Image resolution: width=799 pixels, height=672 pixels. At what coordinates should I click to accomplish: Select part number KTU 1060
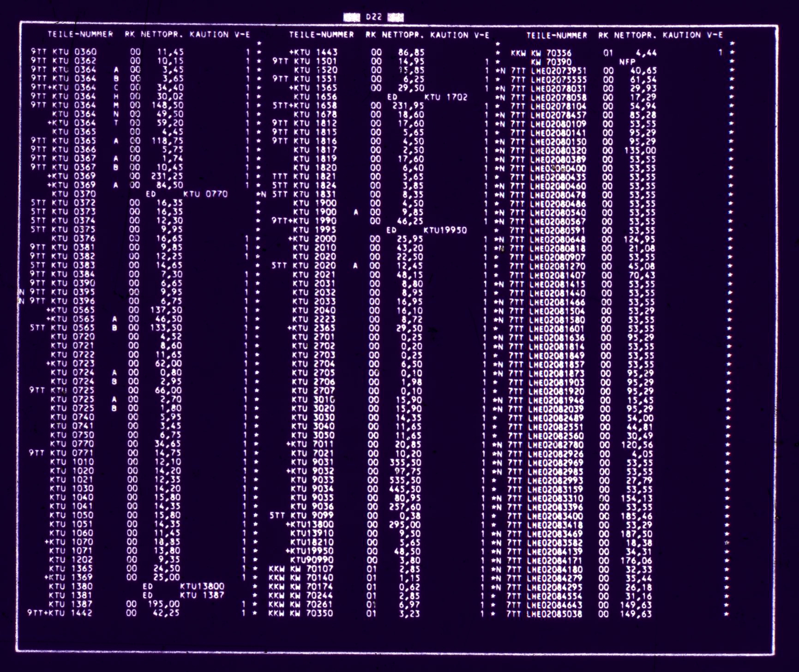point(72,533)
